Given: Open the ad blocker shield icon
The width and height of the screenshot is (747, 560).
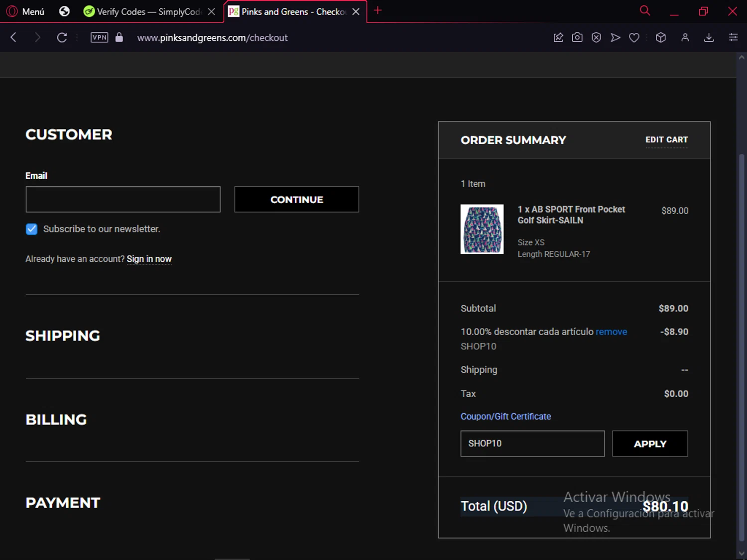Looking at the screenshot, I should click(x=596, y=37).
